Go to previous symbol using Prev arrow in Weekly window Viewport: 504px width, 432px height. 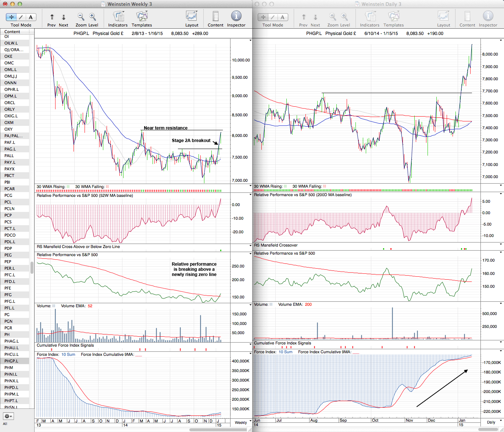coord(52,17)
